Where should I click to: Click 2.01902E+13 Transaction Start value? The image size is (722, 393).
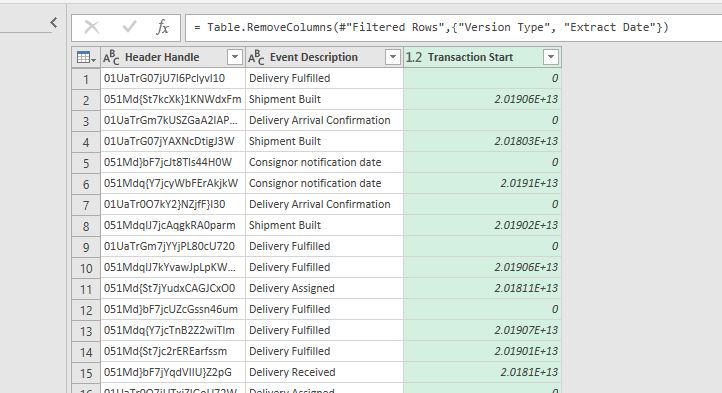(x=526, y=225)
